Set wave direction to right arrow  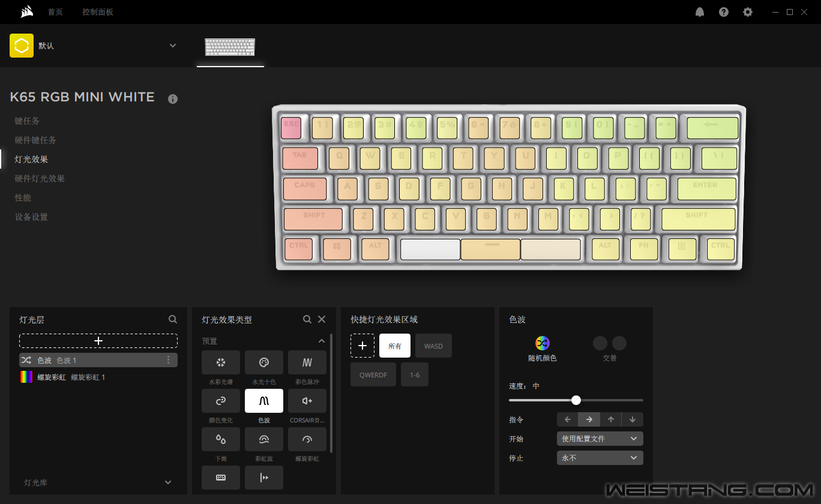coord(589,419)
